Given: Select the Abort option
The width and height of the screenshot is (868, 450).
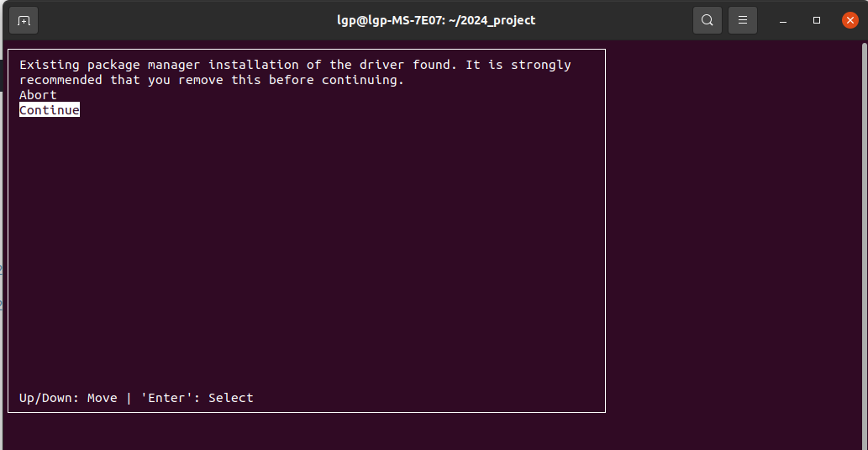Looking at the screenshot, I should coord(38,95).
